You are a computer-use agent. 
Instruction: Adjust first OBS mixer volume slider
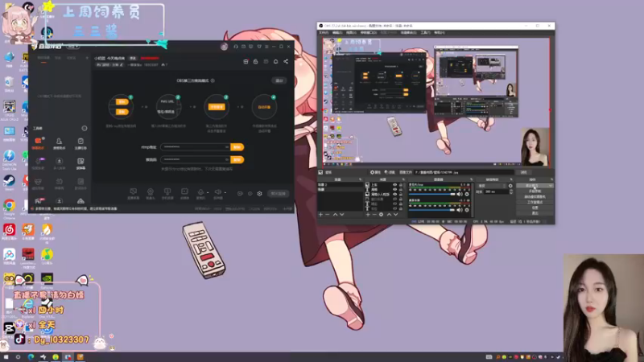pos(432,194)
